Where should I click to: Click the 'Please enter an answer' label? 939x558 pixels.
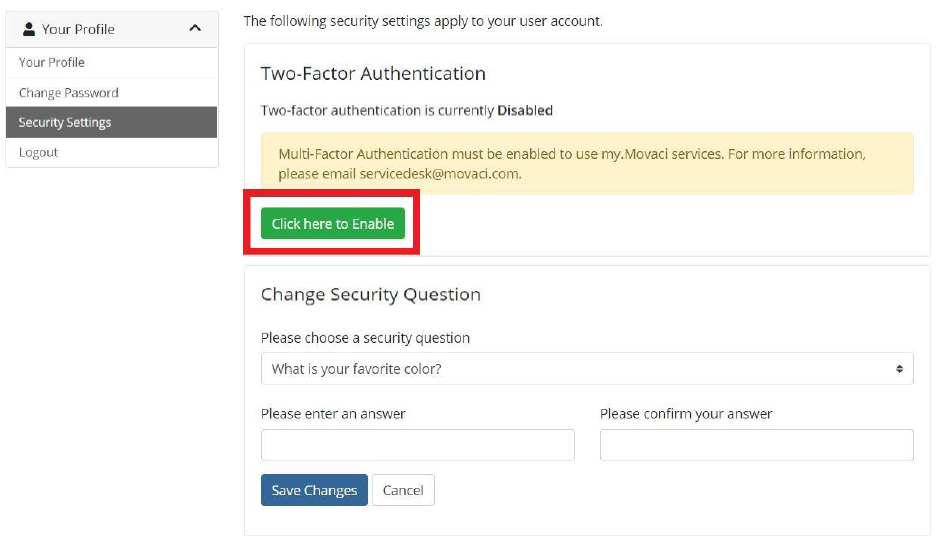pyautogui.click(x=333, y=413)
